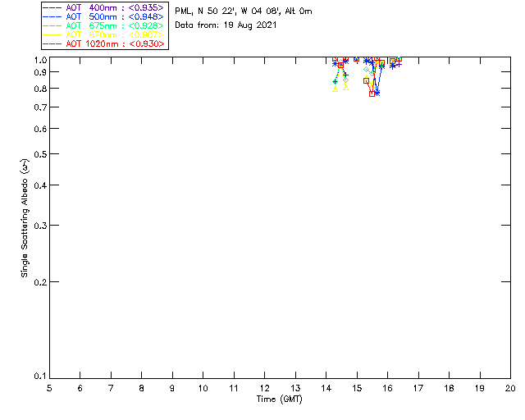Click the 1.0 label at y-axis top

coord(39,61)
